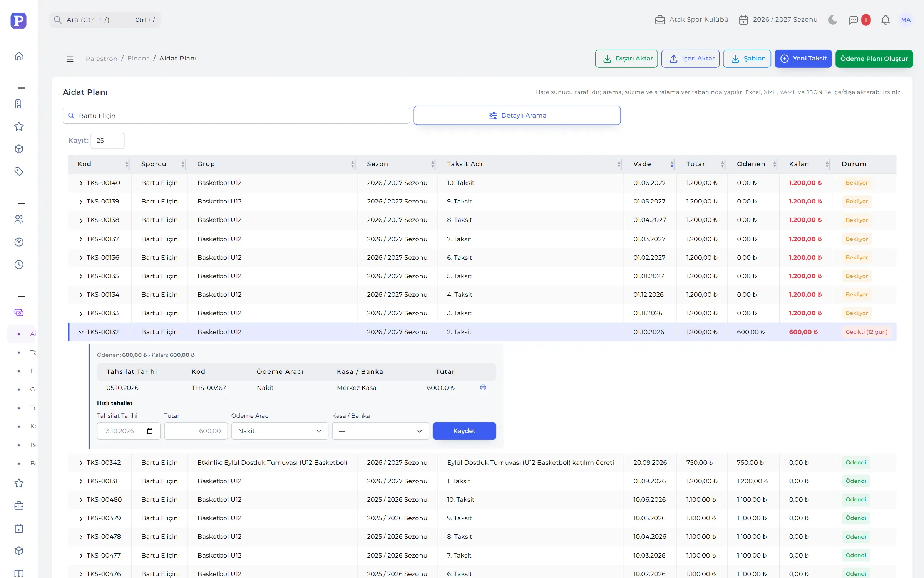Toggle the hamburger menu next to breadcrumb

tap(70, 59)
